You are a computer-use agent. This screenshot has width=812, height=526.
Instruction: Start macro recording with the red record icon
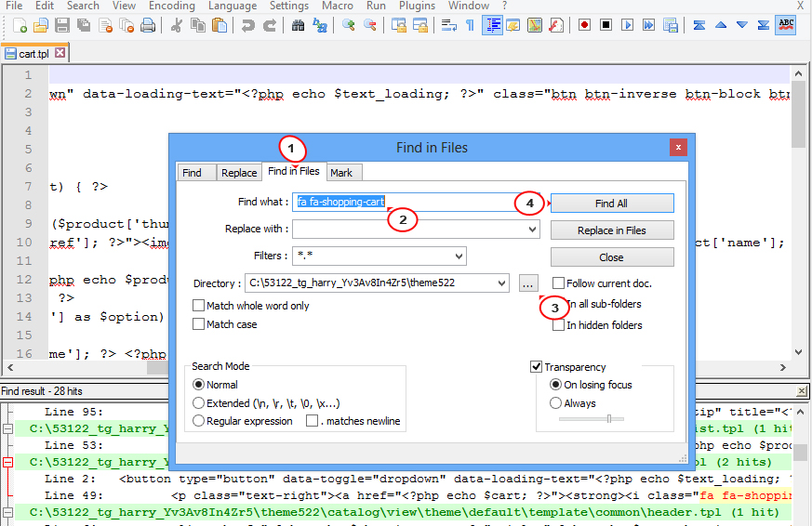click(x=584, y=25)
